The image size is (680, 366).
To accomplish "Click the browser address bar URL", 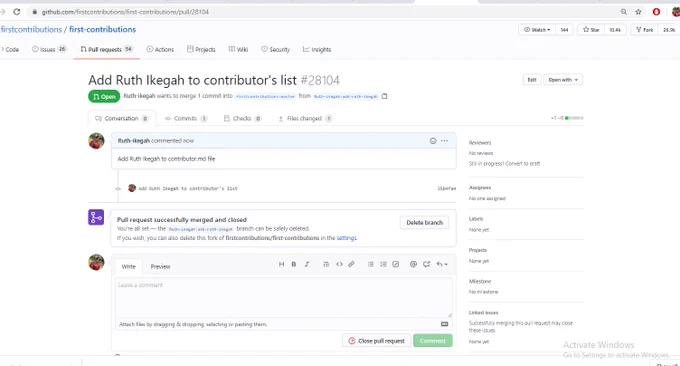I will [x=125, y=12].
